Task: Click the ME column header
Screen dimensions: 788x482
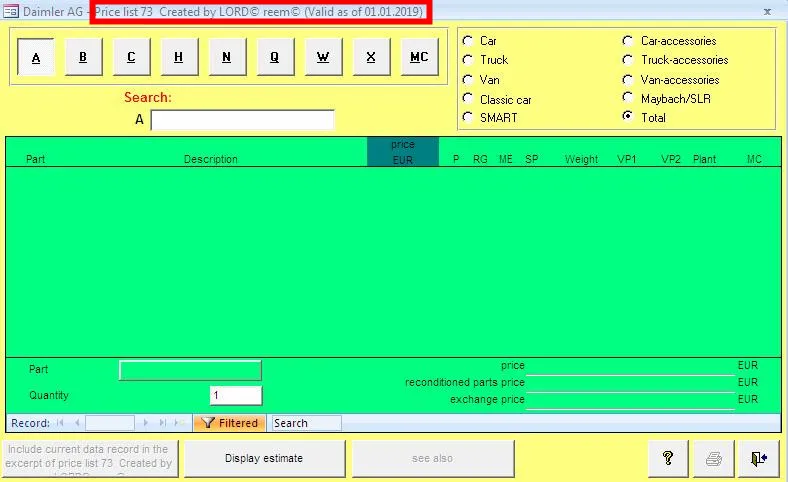Action: coord(506,159)
